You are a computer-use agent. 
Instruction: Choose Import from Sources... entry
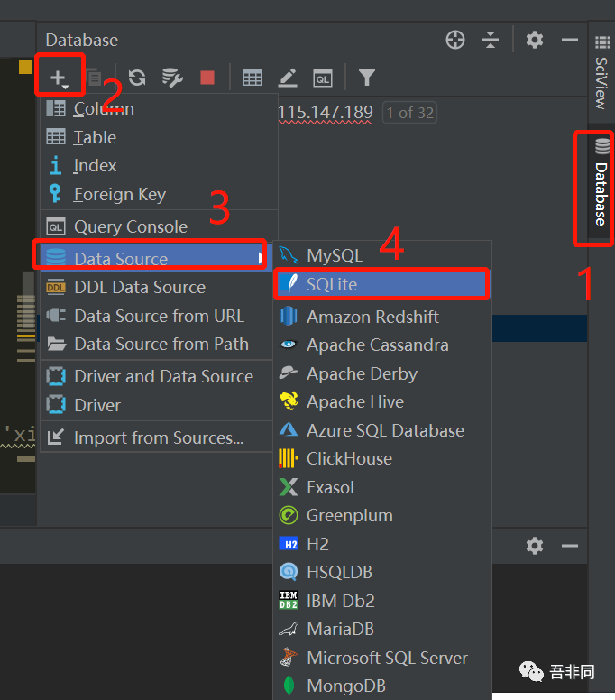pyautogui.click(x=156, y=437)
